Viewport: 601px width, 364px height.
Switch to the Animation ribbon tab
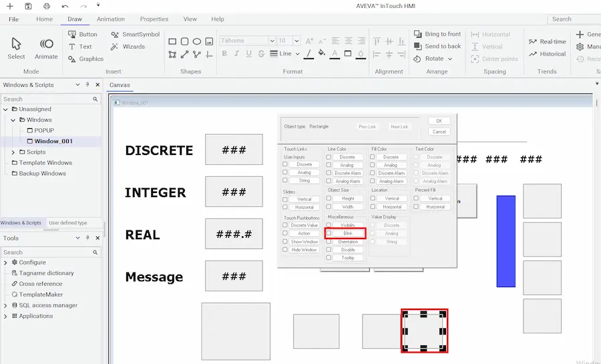[x=111, y=19]
